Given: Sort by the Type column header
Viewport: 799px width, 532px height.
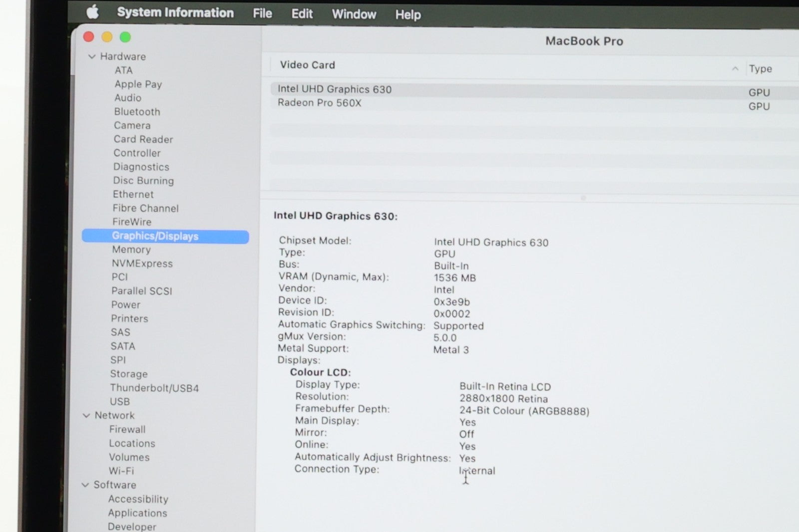Looking at the screenshot, I should [x=760, y=69].
